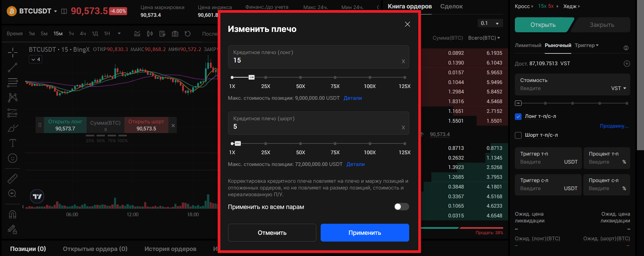This screenshot has width=644, height=256.
Task: Focus the Кредитное плечо (лонг) input
Action: point(318,57)
